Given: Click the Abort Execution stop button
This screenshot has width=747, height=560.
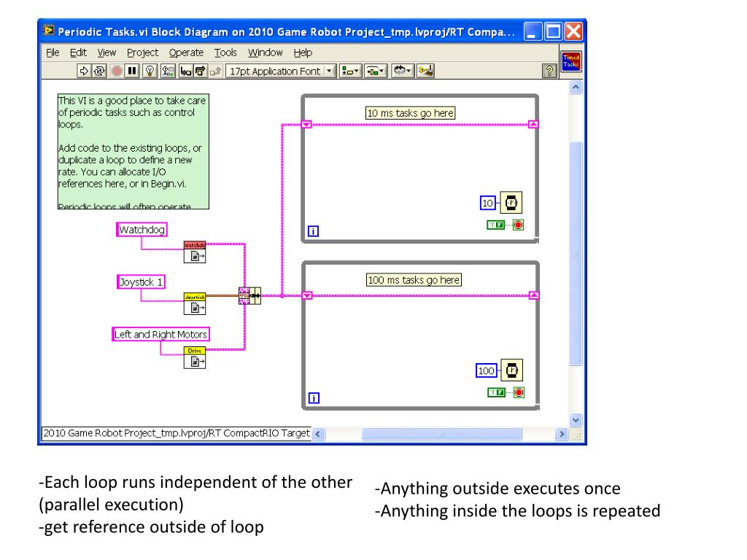Looking at the screenshot, I should tap(117, 71).
